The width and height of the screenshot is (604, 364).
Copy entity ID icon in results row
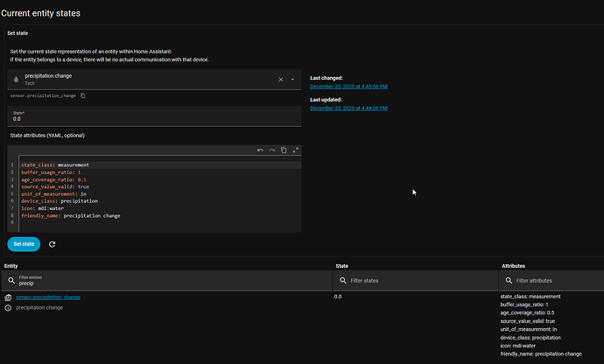click(x=8, y=297)
